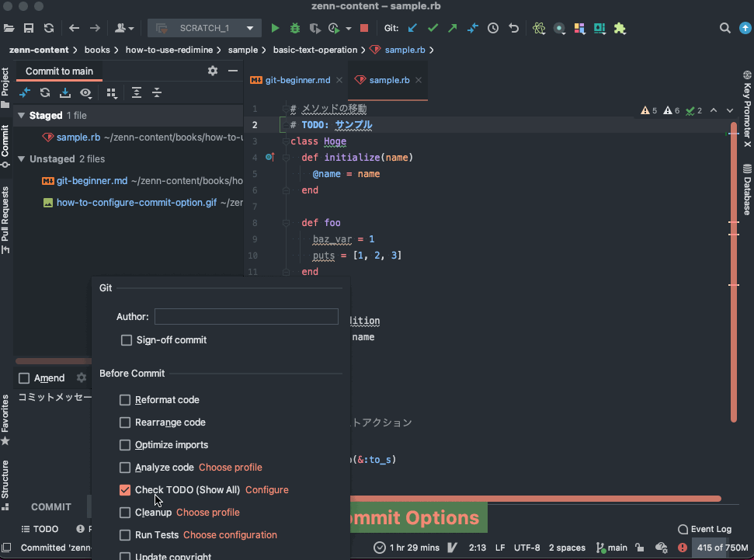Image resolution: width=754 pixels, height=560 pixels.
Task: Stop the running process (red square icon)
Action: [x=363, y=27]
